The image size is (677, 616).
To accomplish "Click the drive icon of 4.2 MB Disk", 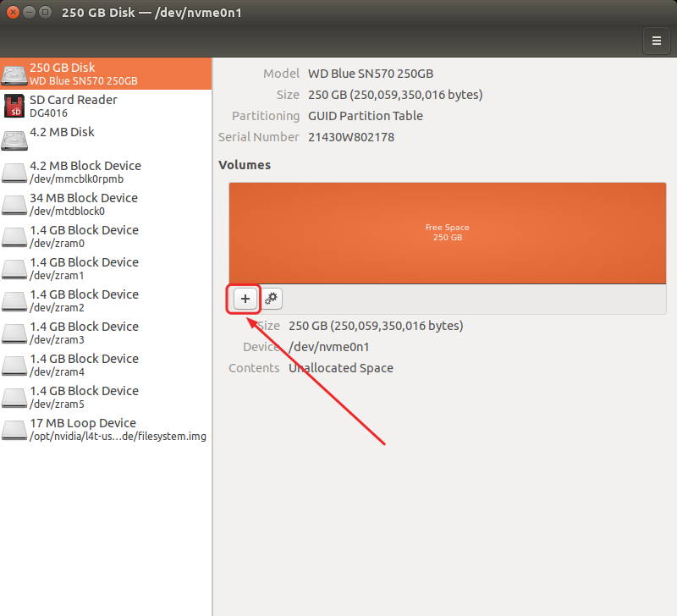I will 14,140.
